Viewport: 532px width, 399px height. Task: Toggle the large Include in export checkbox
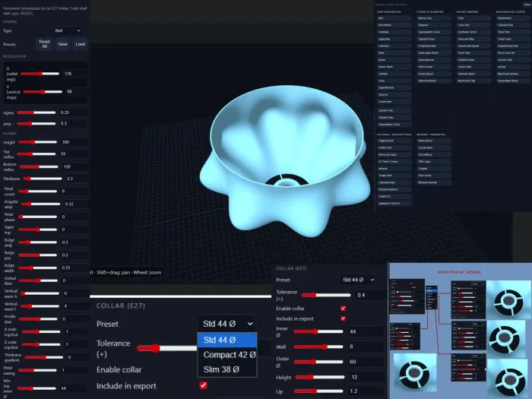click(x=203, y=385)
